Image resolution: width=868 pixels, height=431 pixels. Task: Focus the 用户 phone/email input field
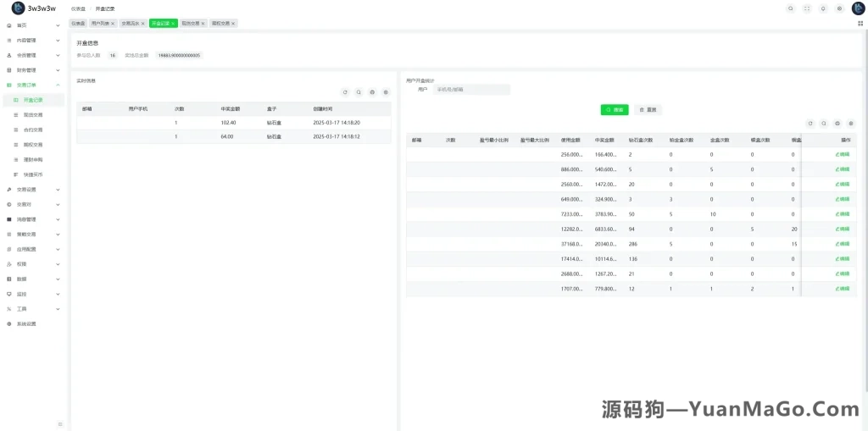click(471, 89)
